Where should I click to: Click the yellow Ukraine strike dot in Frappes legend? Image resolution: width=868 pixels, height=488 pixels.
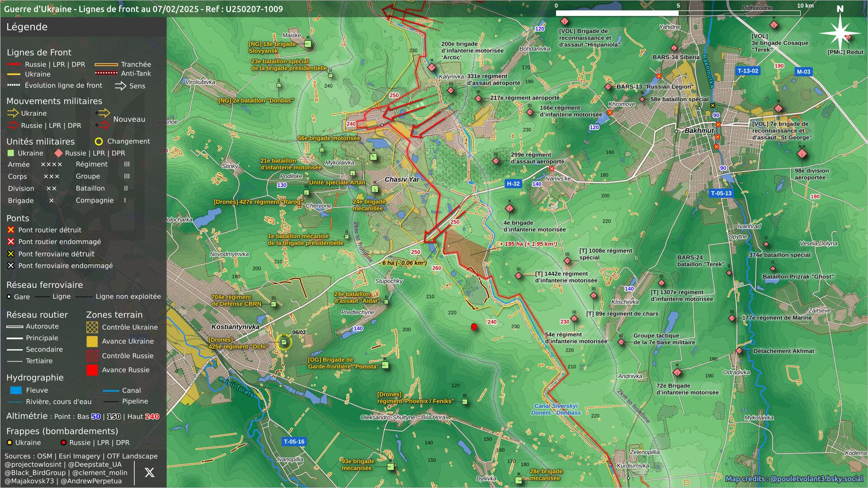(x=9, y=443)
